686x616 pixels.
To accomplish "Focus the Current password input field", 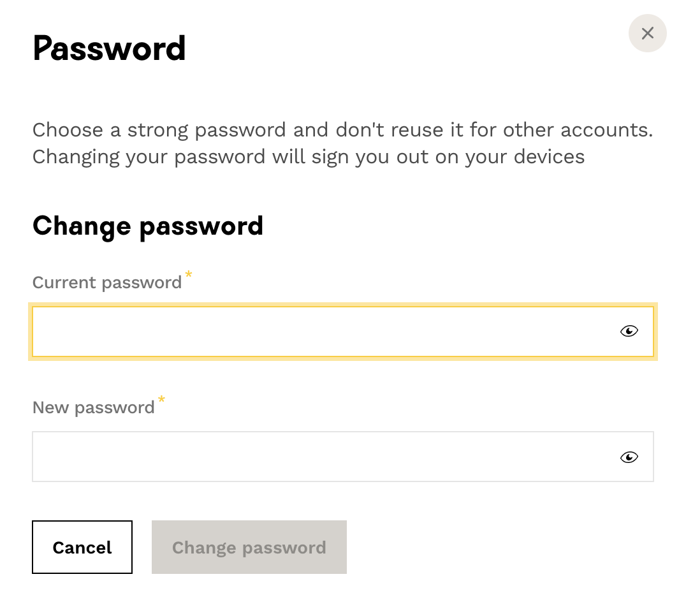I will click(x=319, y=332).
